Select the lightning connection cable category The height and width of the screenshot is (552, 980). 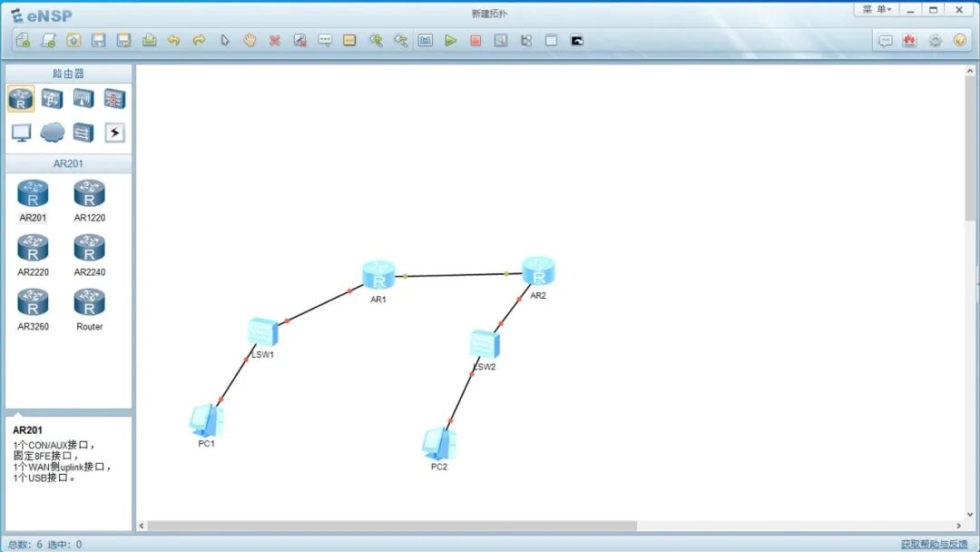114,133
